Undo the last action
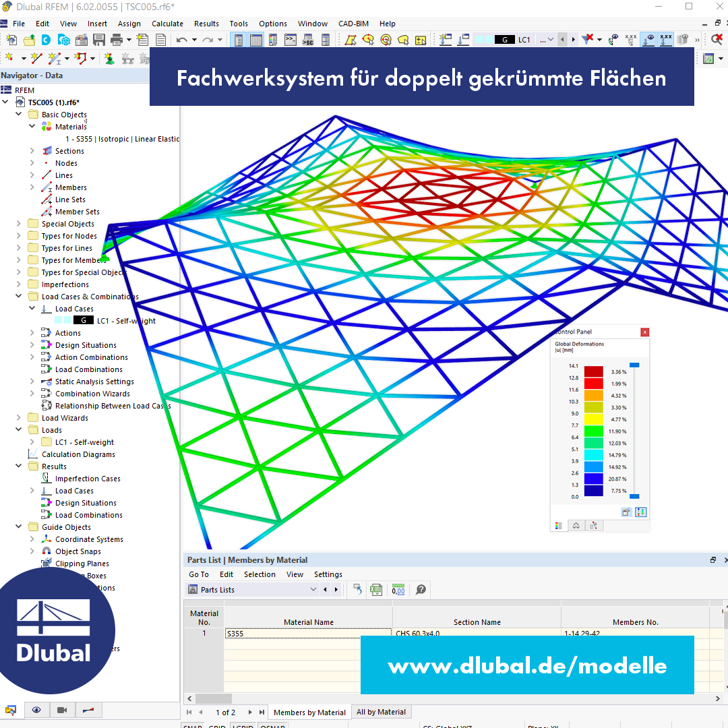 (x=181, y=40)
